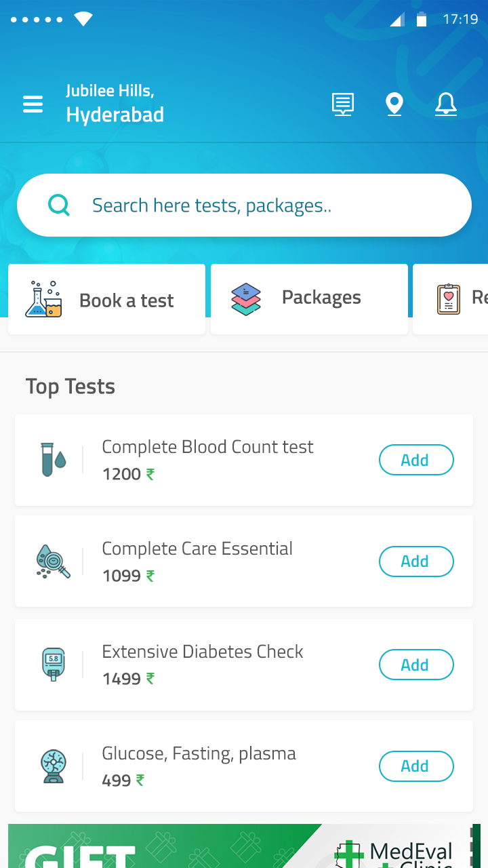This screenshot has height=868, width=488.
Task: Open the MedEval Clinic gift banner
Action: tap(244, 846)
